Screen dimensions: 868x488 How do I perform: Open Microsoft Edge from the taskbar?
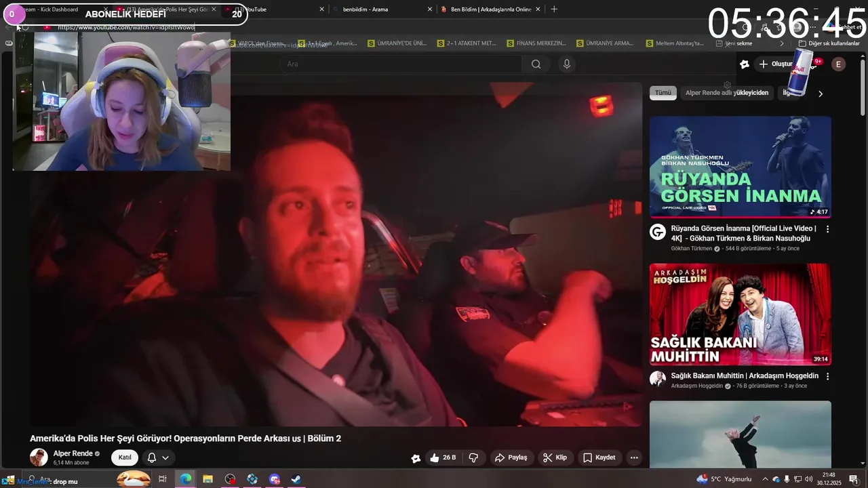pos(185,479)
